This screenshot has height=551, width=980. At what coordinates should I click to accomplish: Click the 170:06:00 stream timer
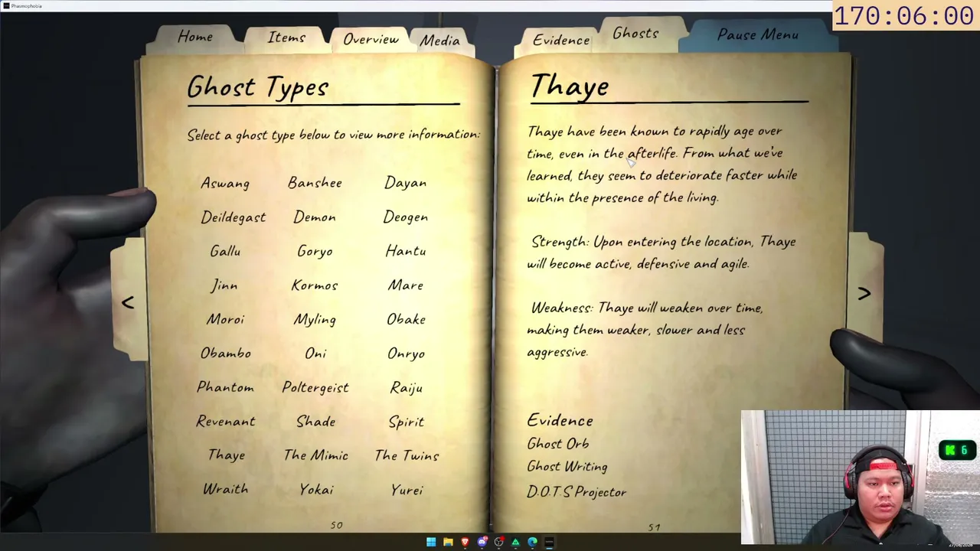point(903,16)
